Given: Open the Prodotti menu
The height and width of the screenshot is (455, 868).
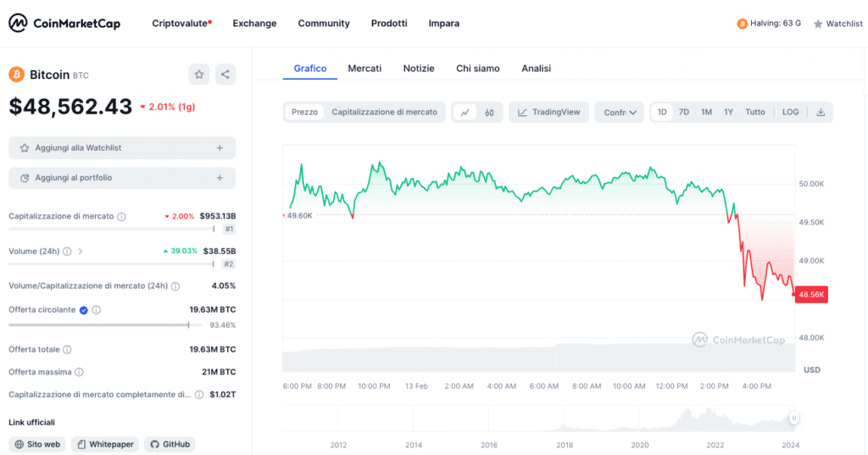Looking at the screenshot, I should (x=389, y=23).
